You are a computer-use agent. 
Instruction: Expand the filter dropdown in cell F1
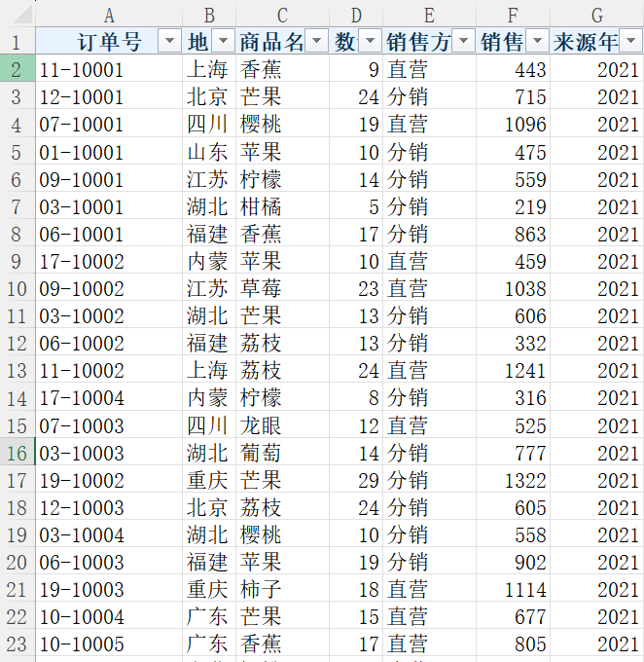click(537, 41)
